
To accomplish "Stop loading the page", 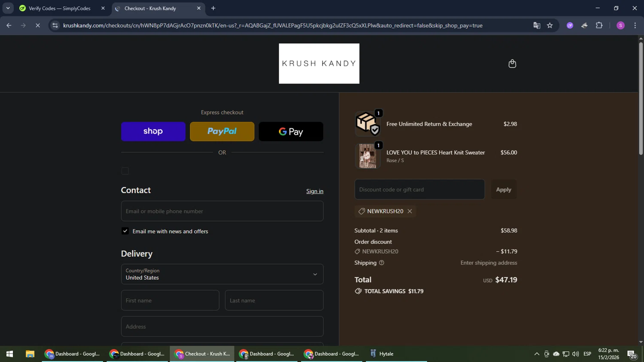I will [37, 25].
